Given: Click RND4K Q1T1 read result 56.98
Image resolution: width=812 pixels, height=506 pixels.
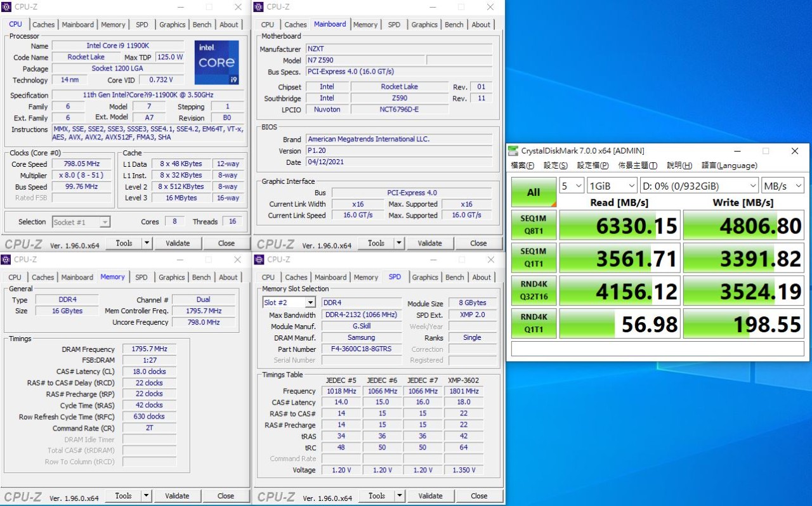Looking at the screenshot, I should pos(620,323).
